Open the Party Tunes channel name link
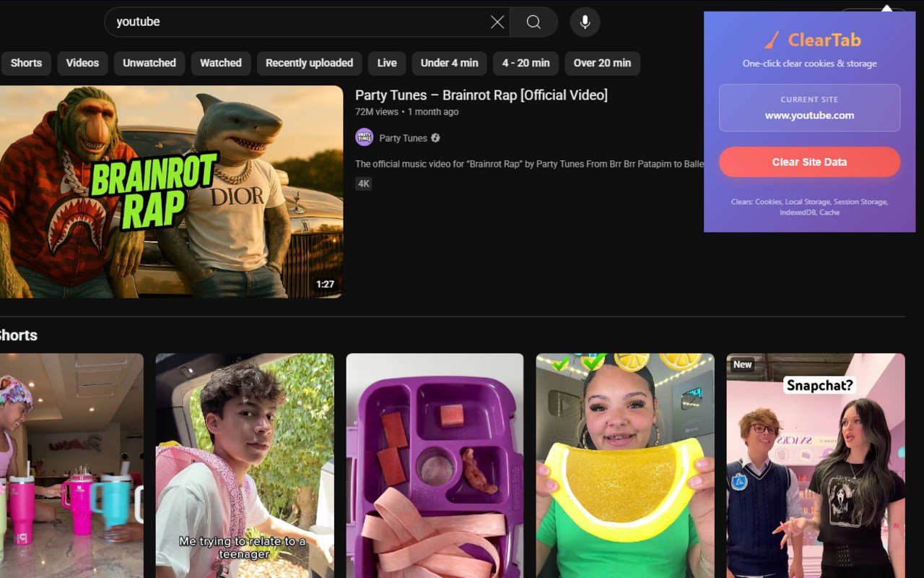Viewport: 924px width, 578px height. (x=403, y=138)
